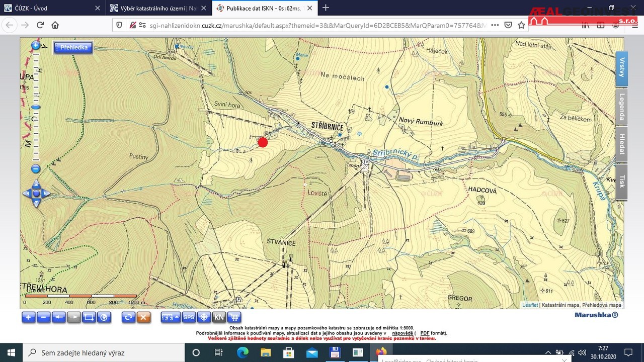Image resolution: width=644 pixels, height=362 pixels.
Task: Open Microsoft Store from the taskbar
Action: 289,352
